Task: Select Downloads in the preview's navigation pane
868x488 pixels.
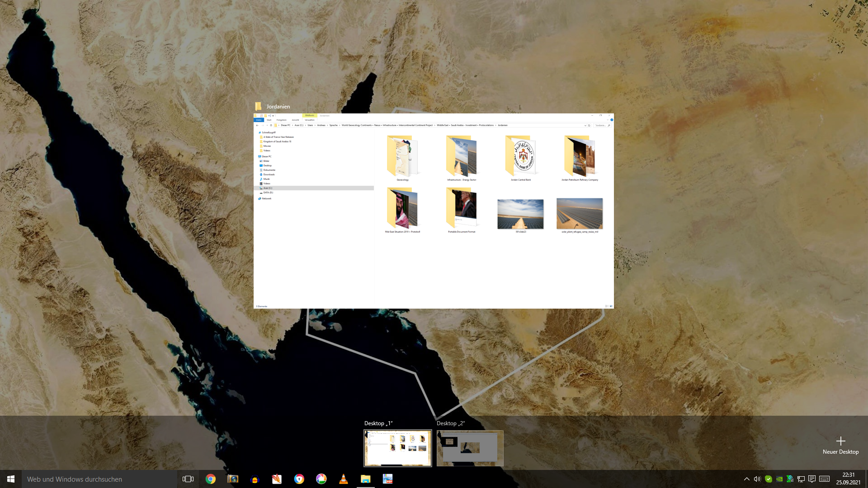Action: pyautogui.click(x=269, y=174)
